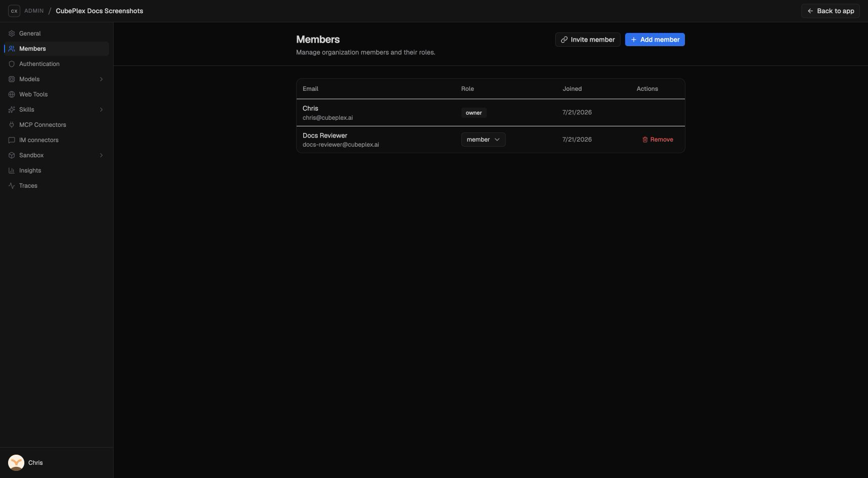Click the Docs Reviewer name
The image size is (868, 478).
(x=325, y=135)
